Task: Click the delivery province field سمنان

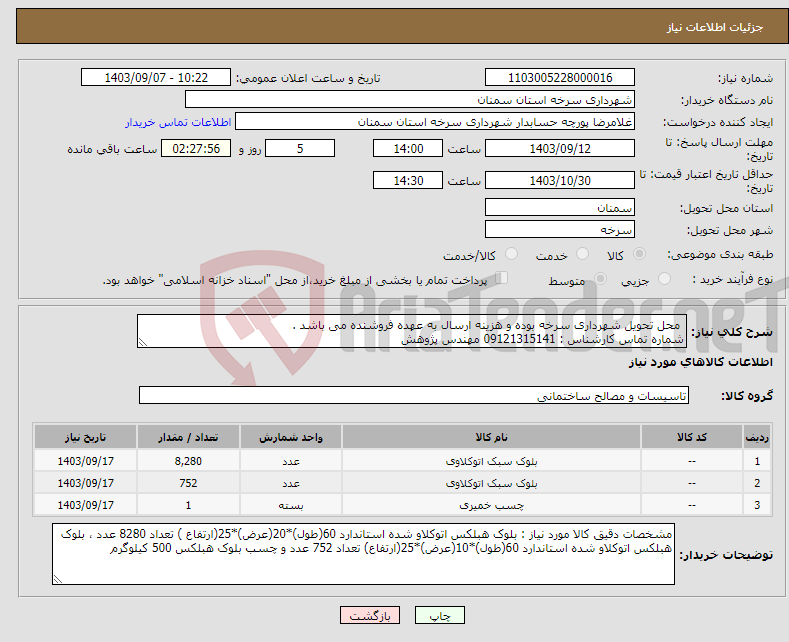Action: click(x=560, y=207)
